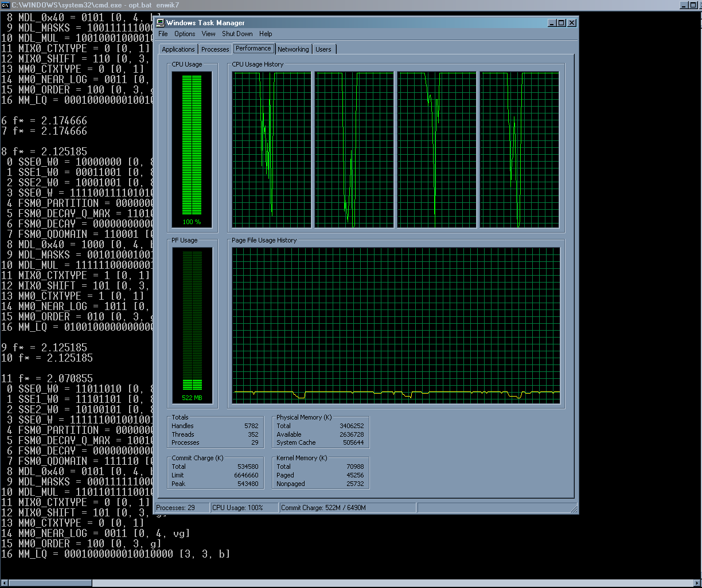Maximize the cmd.exe console window
This screenshot has height=588, width=702.
coord(694,5)
